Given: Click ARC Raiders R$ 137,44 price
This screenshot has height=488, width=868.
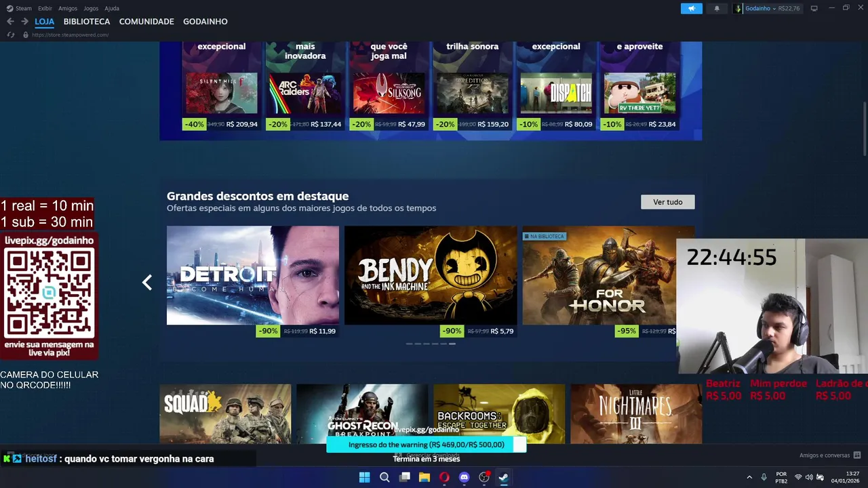Looking at the screenshot, I should (x=325, y=124).
